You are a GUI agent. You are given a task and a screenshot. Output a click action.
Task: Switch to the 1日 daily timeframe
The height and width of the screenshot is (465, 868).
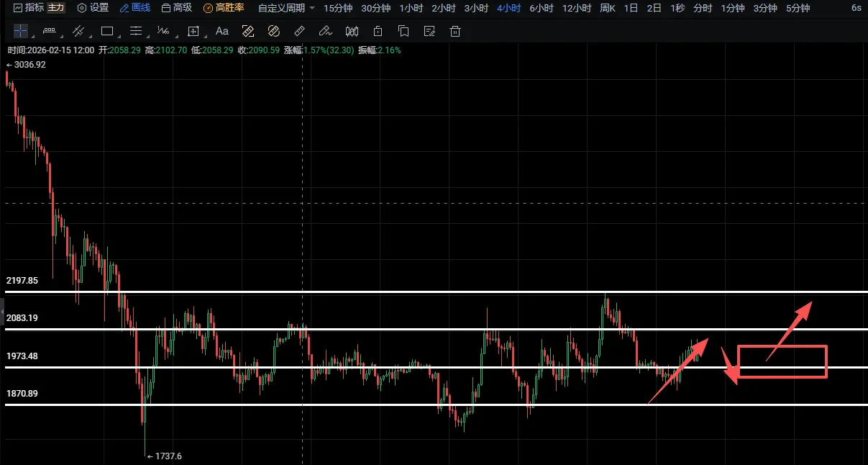[631, 8]
